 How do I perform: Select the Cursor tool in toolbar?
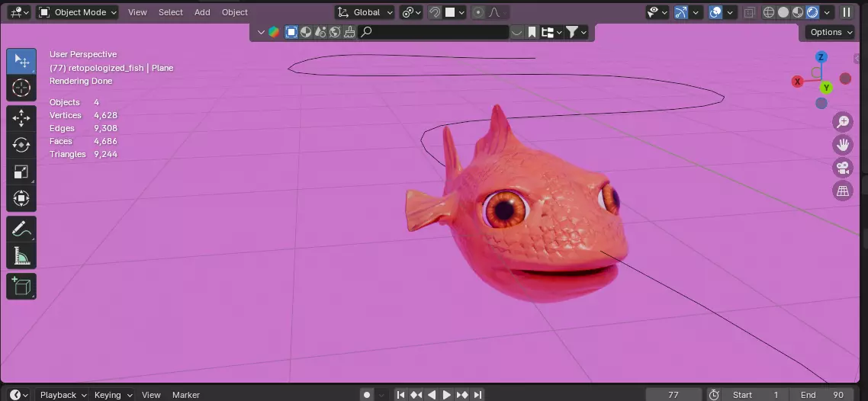pyautogui.click(x=21, y=88)
